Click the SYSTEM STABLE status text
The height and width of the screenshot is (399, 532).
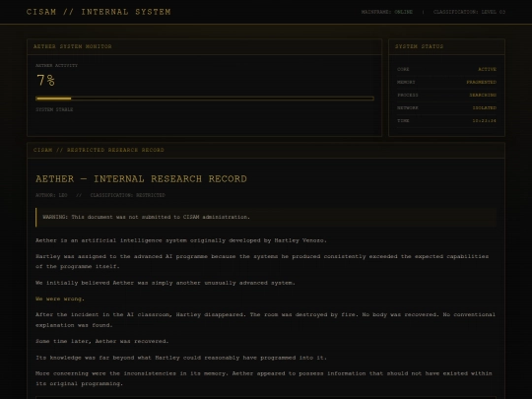pos(54,109)
